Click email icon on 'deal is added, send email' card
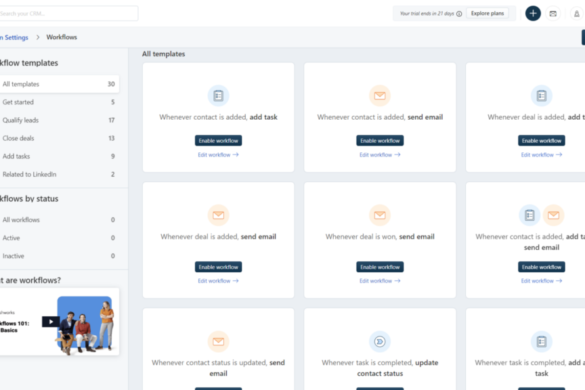 (218, 215)
